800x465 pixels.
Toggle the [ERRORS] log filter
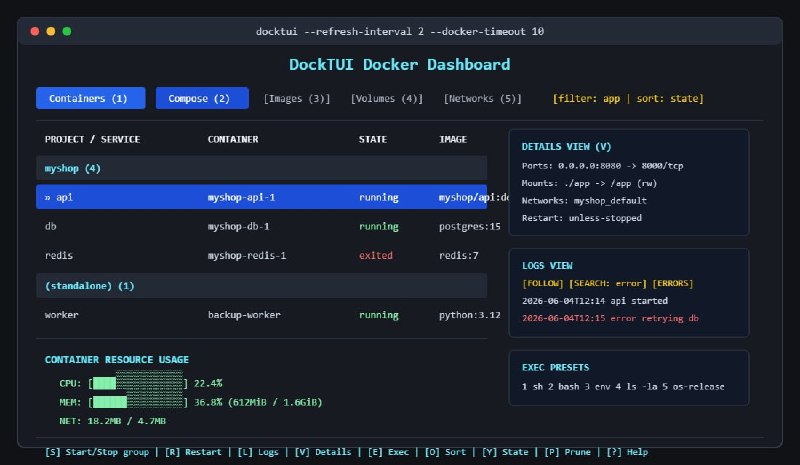coord(672,283)
